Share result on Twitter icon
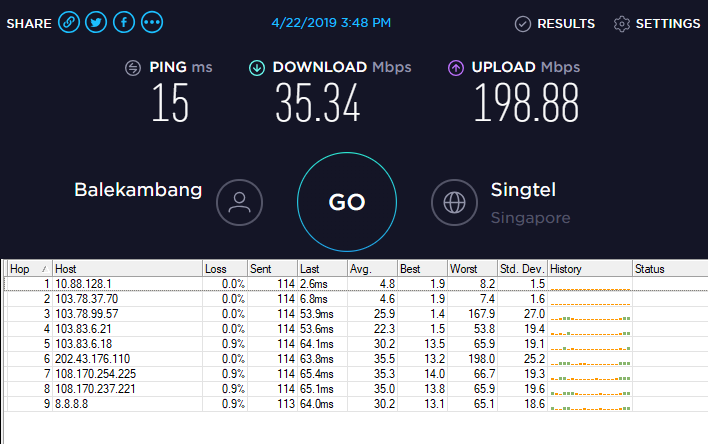 [x=96, y=22]
